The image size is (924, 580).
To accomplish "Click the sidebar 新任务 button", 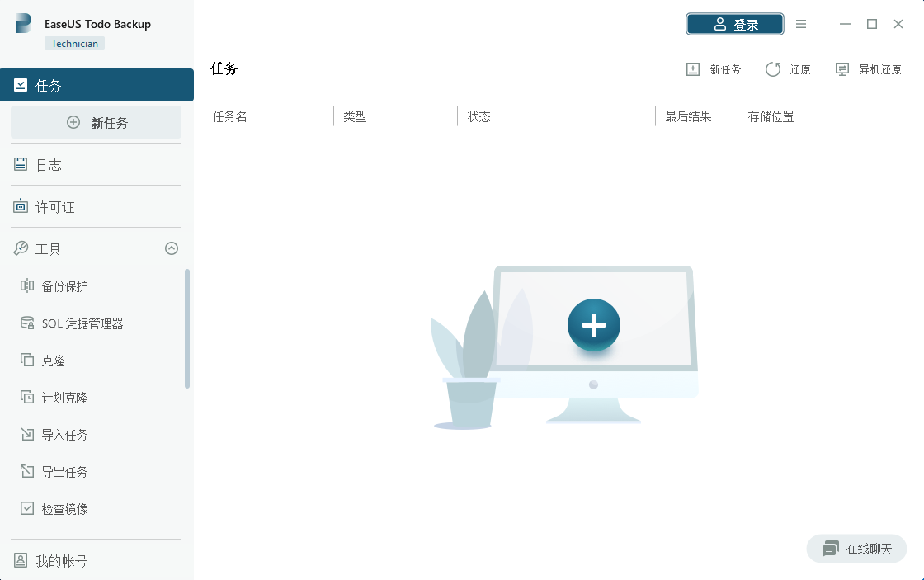I will point(96,122).
